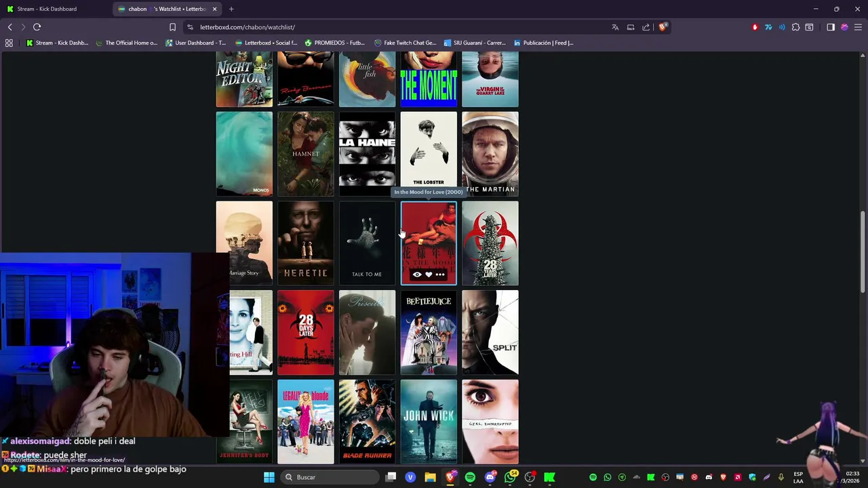Open the SIU Guaraní bookmark
This screenshot has height=488, width=868.
click(x=474, y=43)
